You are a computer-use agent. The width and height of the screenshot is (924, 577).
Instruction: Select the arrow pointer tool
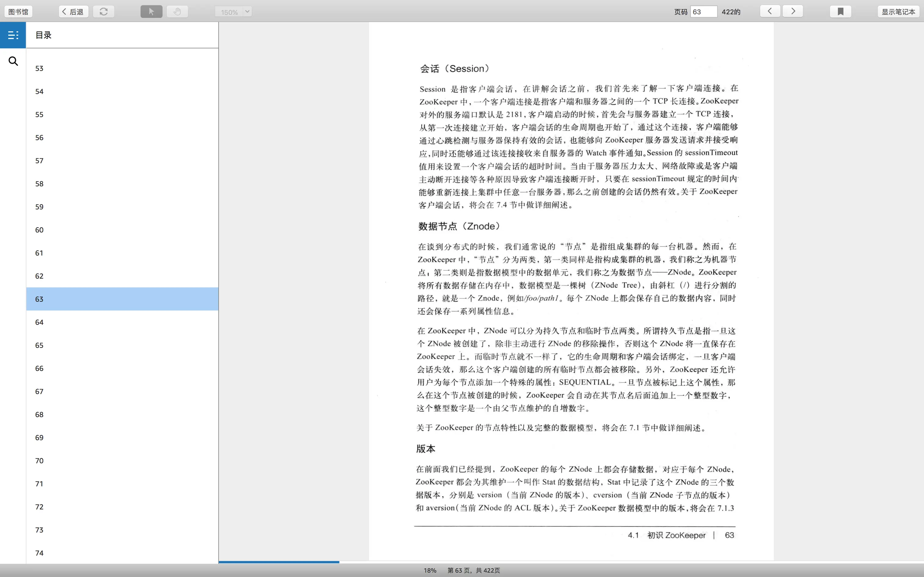tap(151, 12)
